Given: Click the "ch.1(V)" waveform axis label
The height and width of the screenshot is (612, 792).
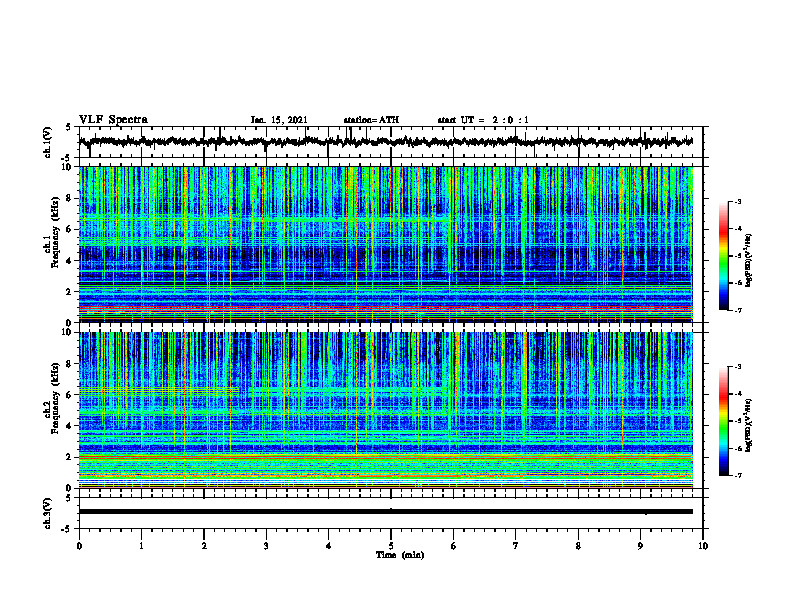Looking at the screenshot, I should click(48, 142).
